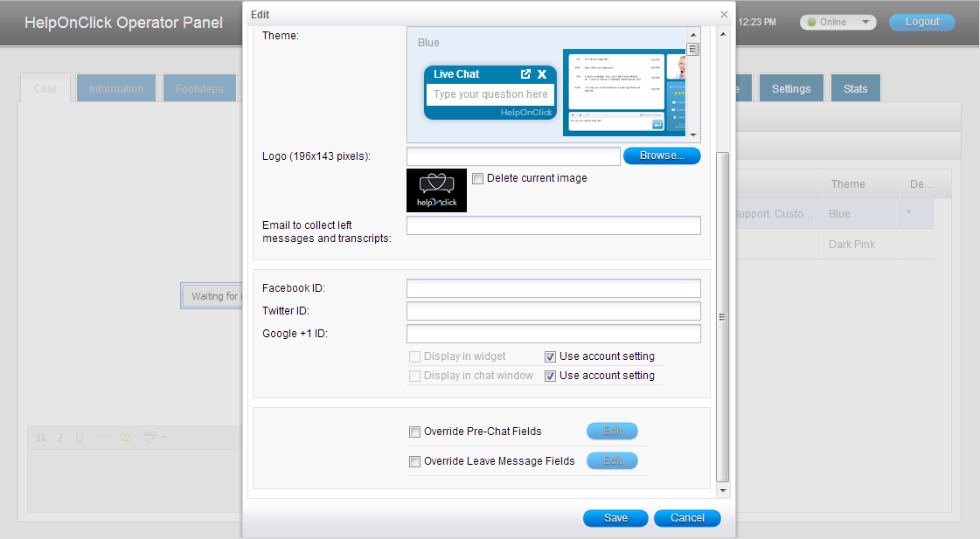The height and width of the screenshot is (539, 980).
Task: Click the Blue theme chat window preview
Action: tap(623, 93)
